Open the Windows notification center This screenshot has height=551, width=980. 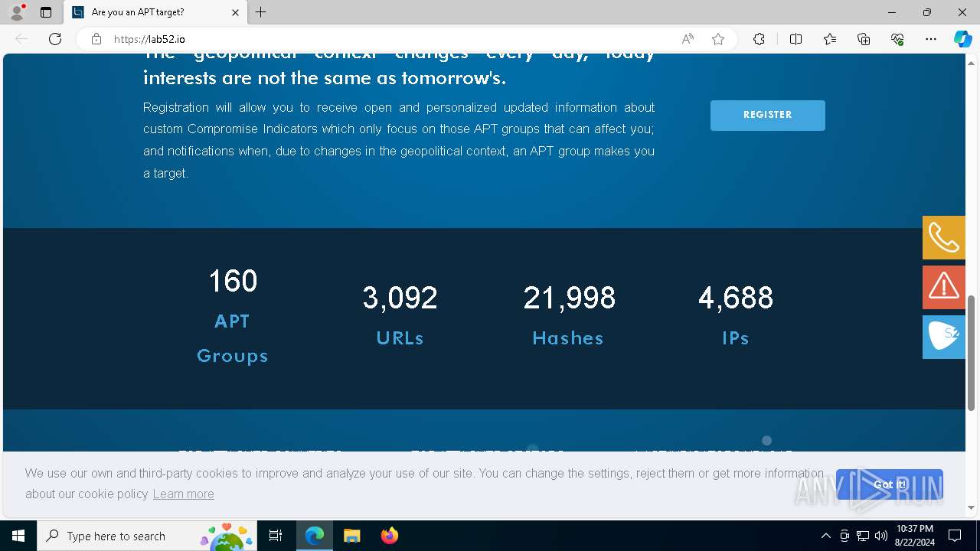point(955,536)
